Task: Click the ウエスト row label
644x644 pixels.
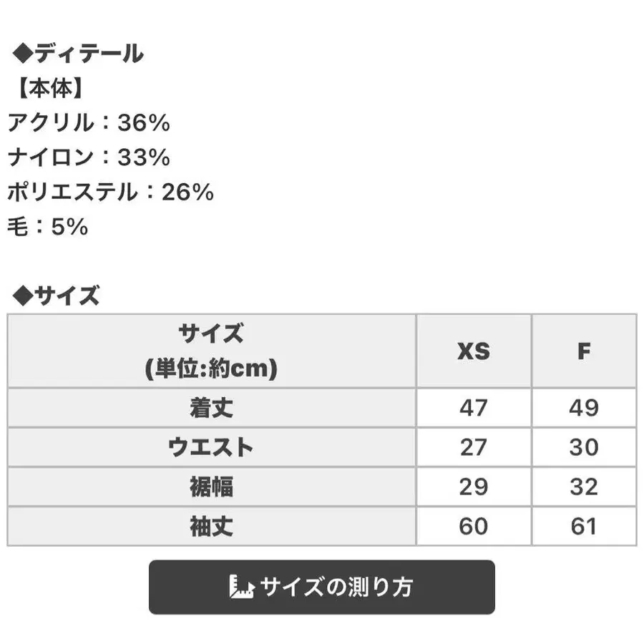Action: [x=211, y=447]
